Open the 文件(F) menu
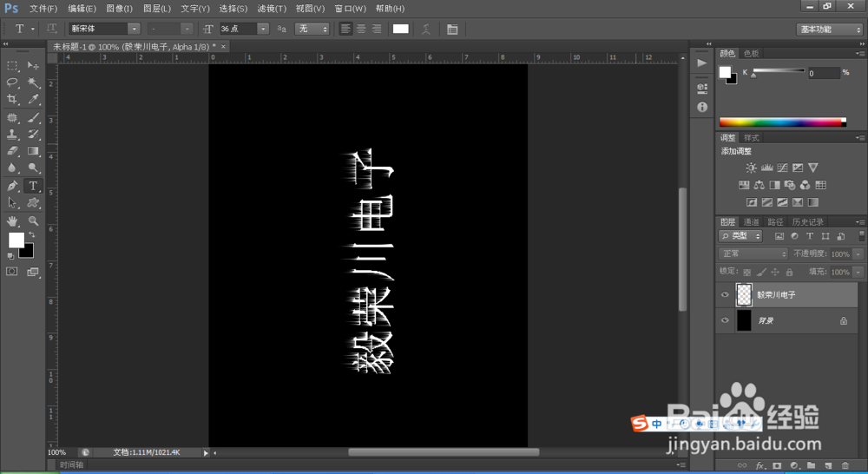Screen dimensions: 868x474 pyautogui.click(x=43, y=9)
